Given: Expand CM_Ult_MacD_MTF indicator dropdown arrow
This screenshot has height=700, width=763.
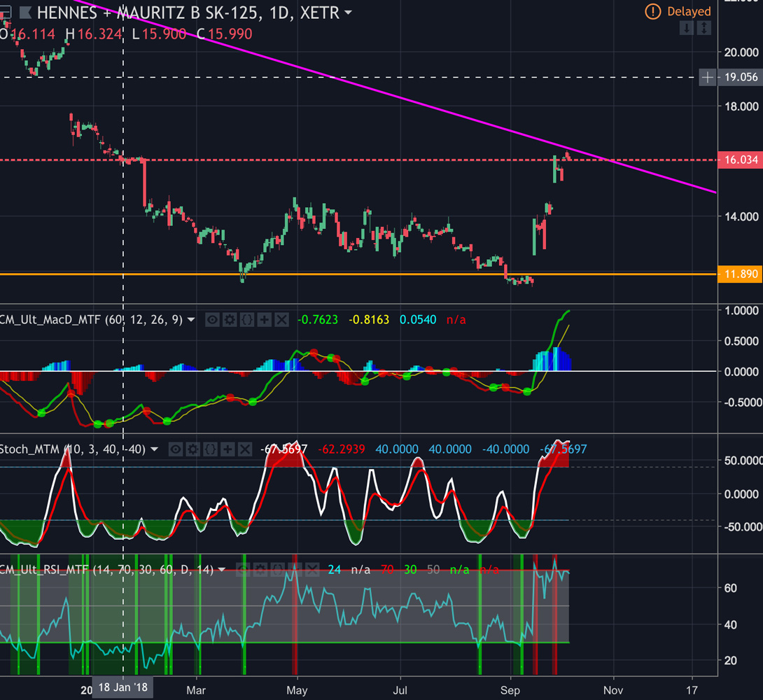Looking at the screenshot, I should point(190,320).
